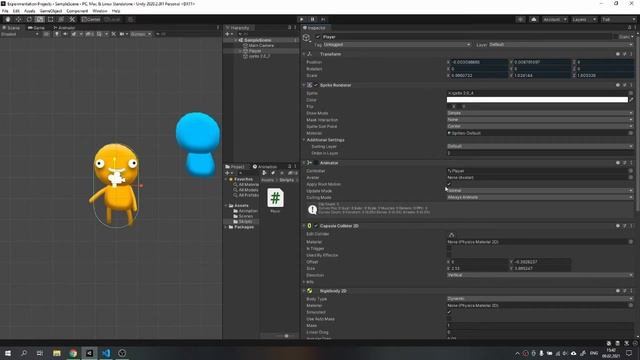Select the Hand tool in Unity toolbar
This screenshot has height=360, width=640.
pyautogui.click(x=8, y=19)
